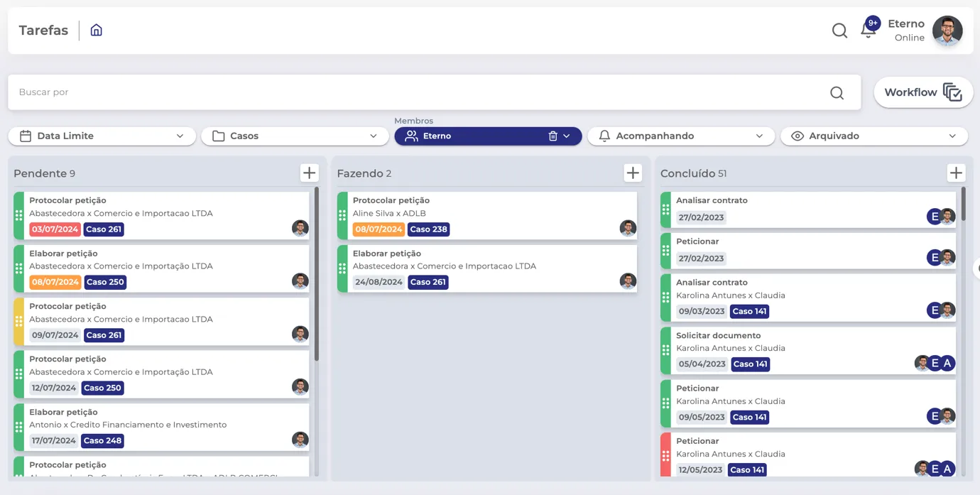Click the magnifier inside the Buscar por bar
This screenshot has height=495, width=980.
tap(837, 92)
